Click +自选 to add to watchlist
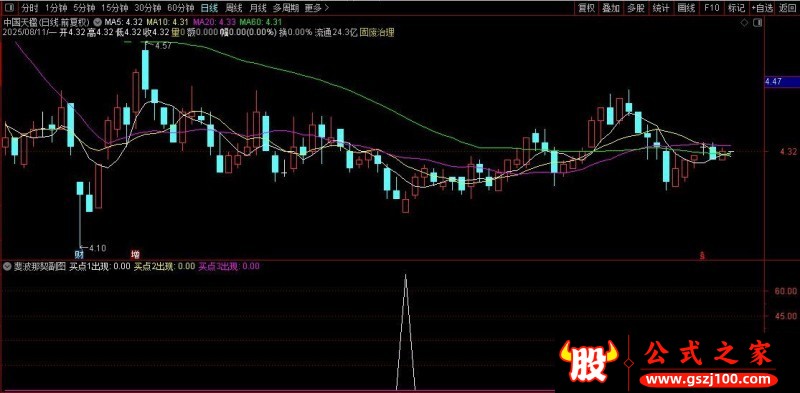The width and height of the screenshot is (800, 393). coord(762,8)
